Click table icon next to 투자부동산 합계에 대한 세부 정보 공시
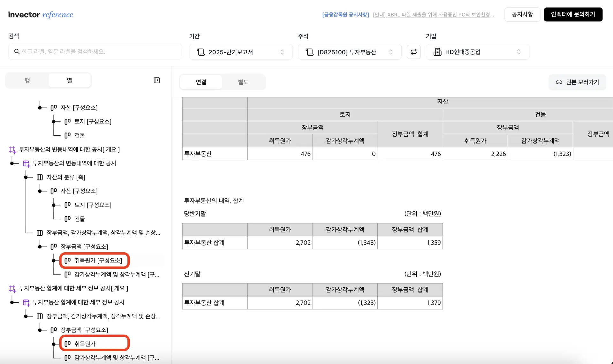Image resolution: width=613 pixels, height=364 pixels. click(x=26, y=302)
